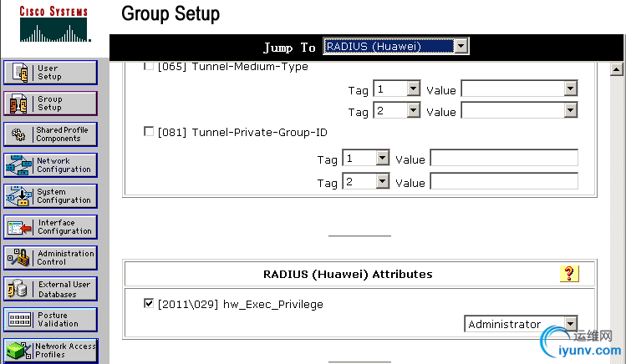
Task: Open Tag 2 dropdown under Tunnel-Private-Group-ID
Action: (x=366, y=181)
